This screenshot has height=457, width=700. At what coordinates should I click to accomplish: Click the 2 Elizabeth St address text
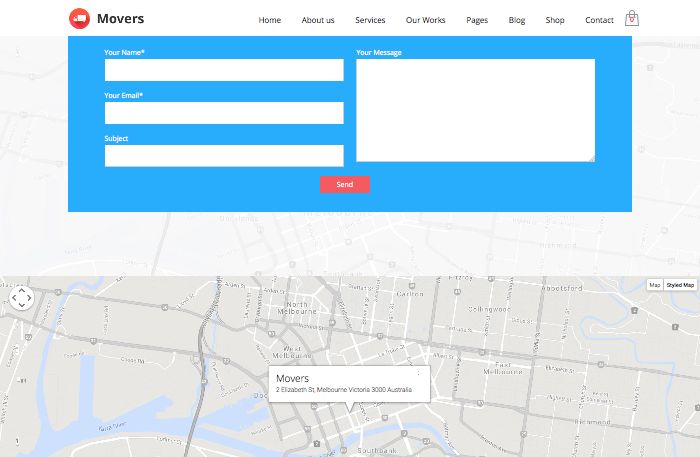[x=344, y=390]
